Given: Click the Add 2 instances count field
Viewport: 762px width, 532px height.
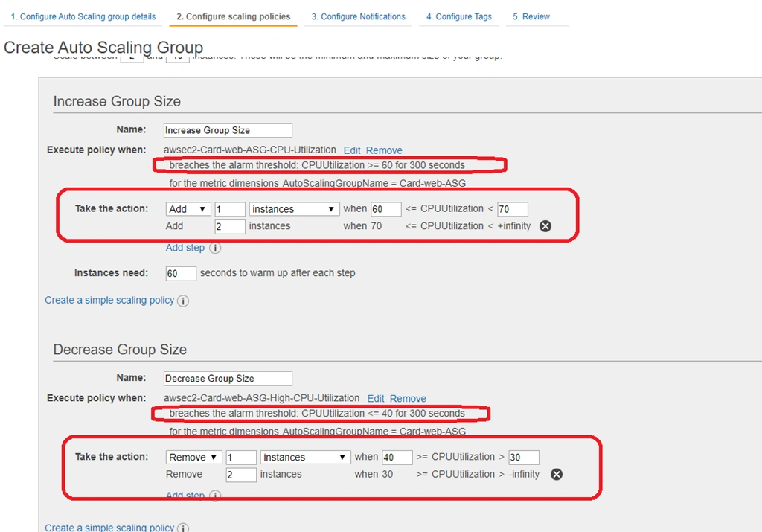Looking at the screenshot, I should click(230, 226).
